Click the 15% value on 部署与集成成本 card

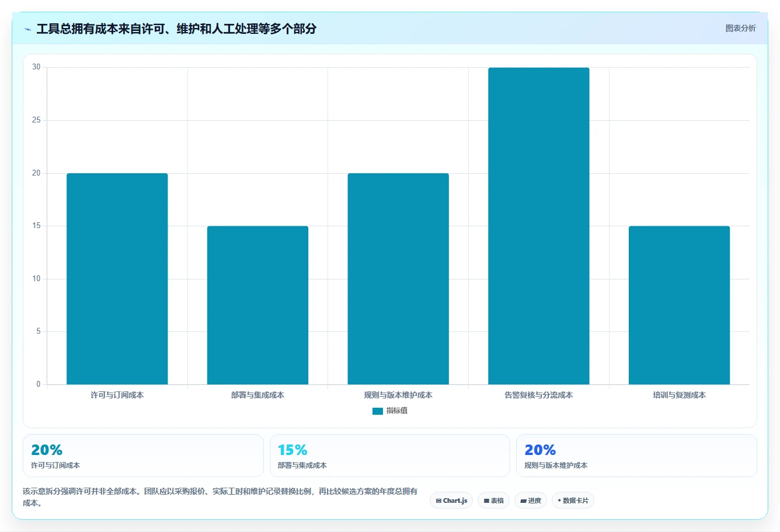pyautogui.click(x=292, y=450)
